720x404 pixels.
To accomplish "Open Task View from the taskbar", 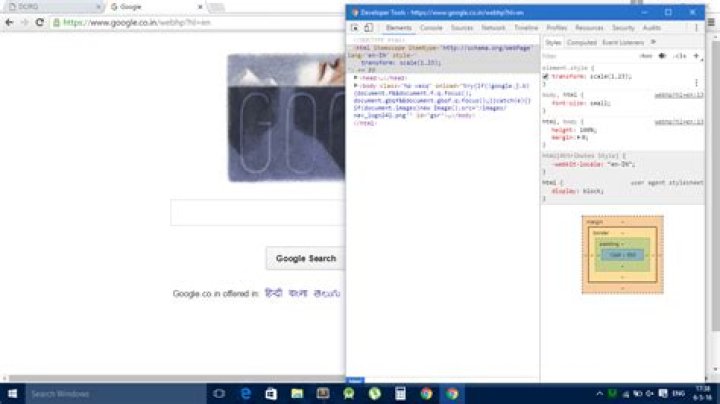I will click(x=219, y=394).
